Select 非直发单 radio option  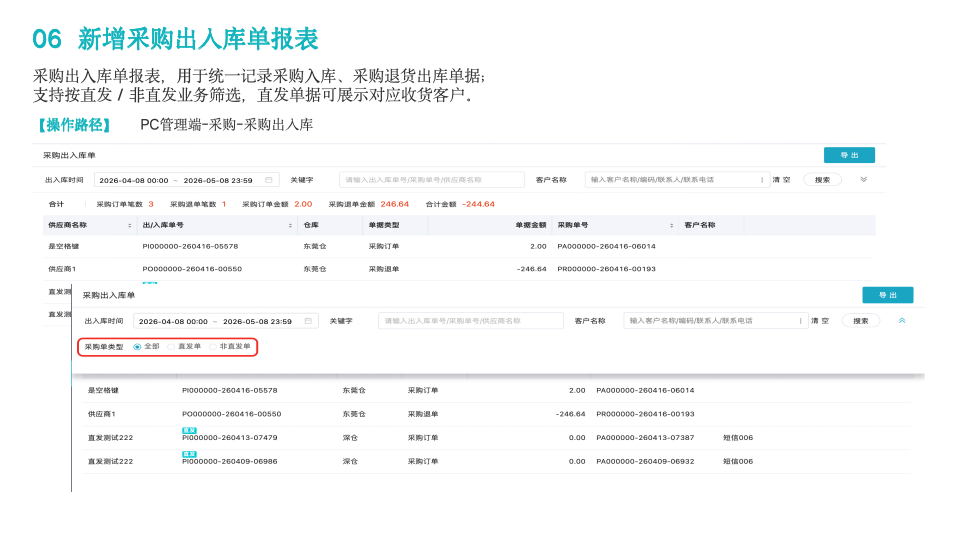(213, 347)
